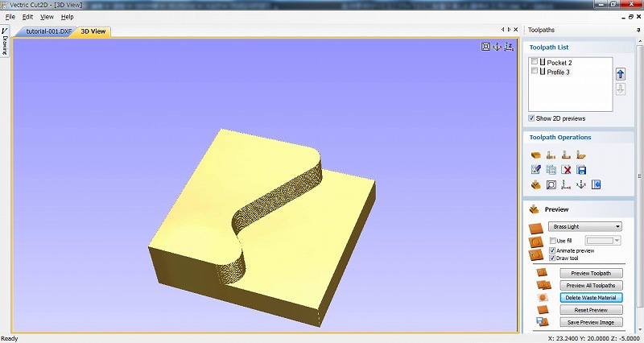The height and width of the screenshot is (343, 644).
Task: Click the save toolpath floppy disk icon
Action: (581, 169)
